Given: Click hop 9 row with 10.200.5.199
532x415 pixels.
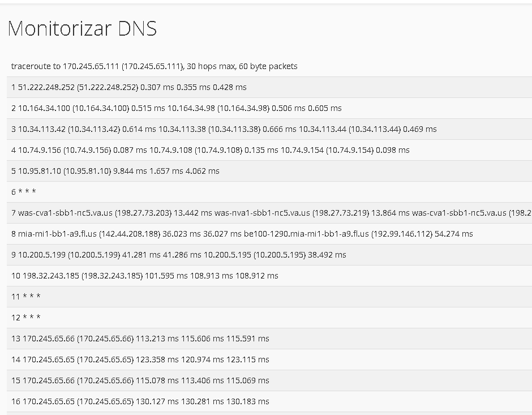Looking at the screenshot, I should click(269, 255).
